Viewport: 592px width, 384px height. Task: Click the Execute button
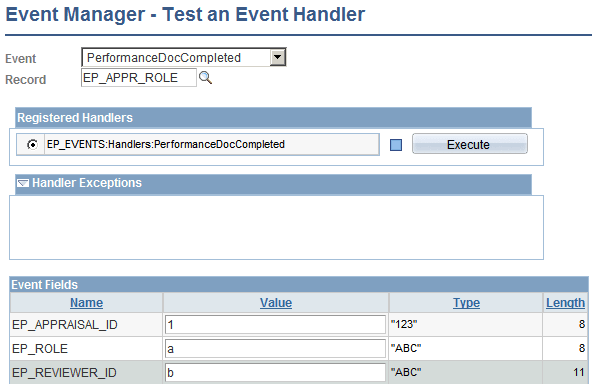click(x=469, y=144)
